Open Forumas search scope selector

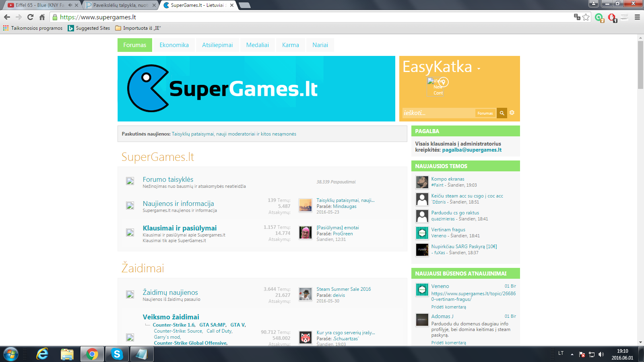click(x=485, y=113)
